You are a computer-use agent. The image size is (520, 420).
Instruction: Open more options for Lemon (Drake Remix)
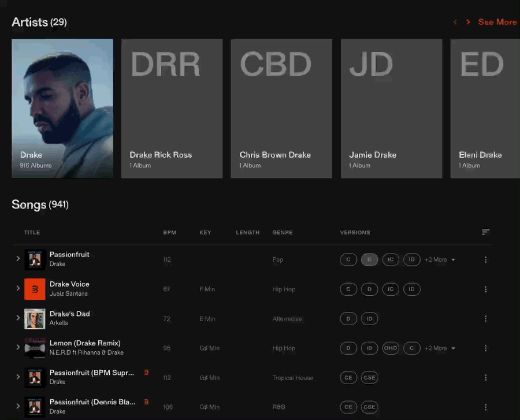pyautogui.click(x=485, y=348)
